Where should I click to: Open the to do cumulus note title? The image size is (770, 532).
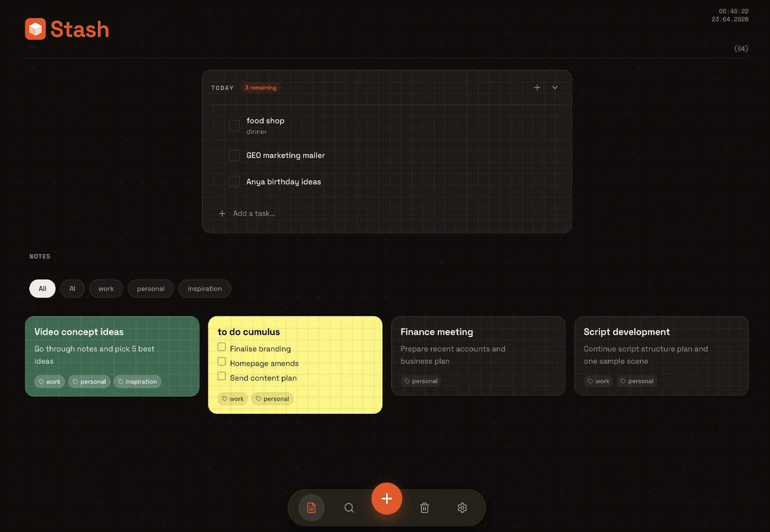point(249,332)
